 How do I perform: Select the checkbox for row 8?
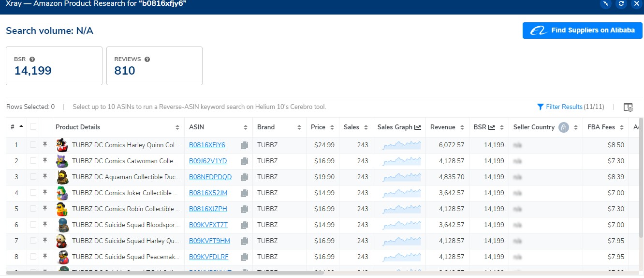pyautogui.click(x=33, y=257)
